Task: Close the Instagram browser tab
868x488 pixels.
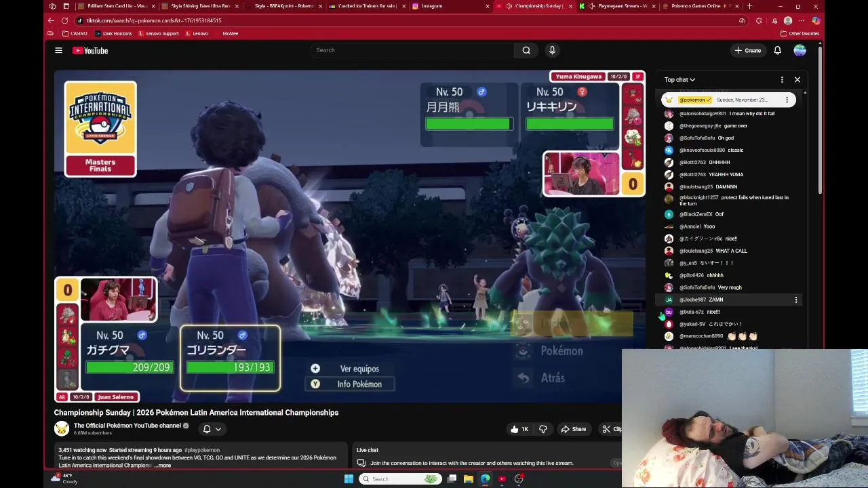Action: pos(488,6)
